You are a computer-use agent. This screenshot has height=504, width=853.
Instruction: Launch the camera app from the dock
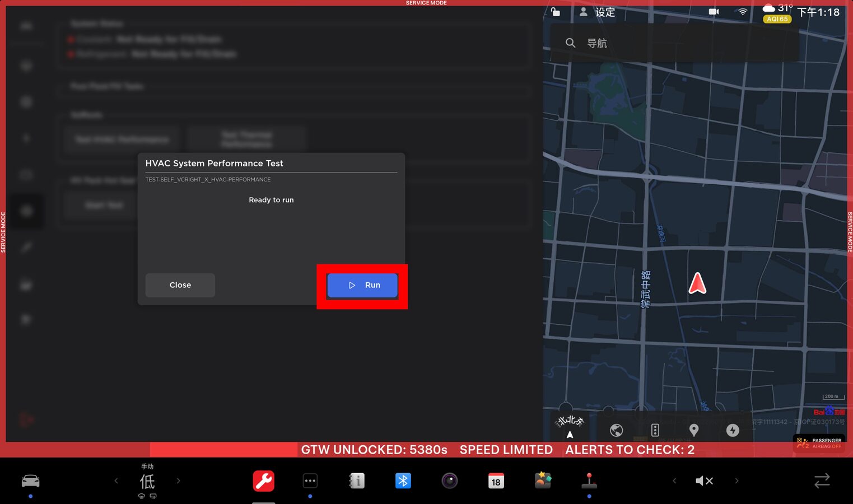tap(449, 481)
